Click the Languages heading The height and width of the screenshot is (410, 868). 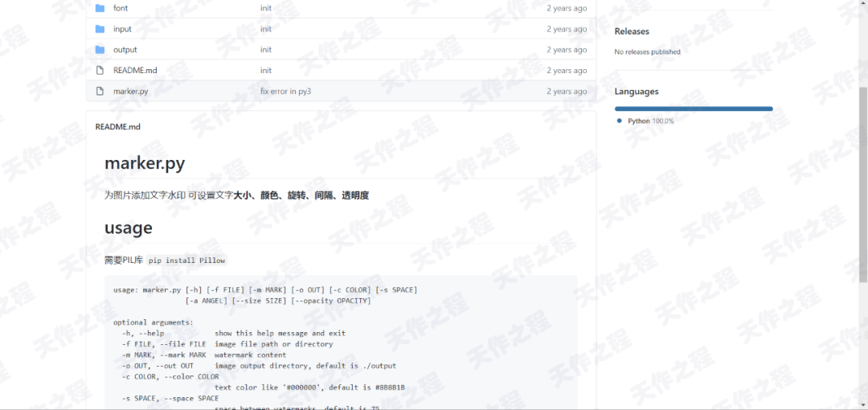[637, 92]
